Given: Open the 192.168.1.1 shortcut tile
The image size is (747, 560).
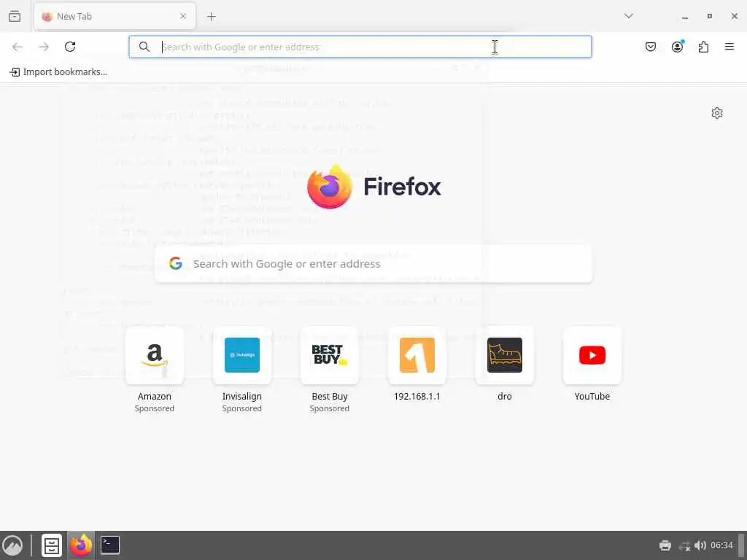Looking at the screenshot, I should (x=417, y=355).
